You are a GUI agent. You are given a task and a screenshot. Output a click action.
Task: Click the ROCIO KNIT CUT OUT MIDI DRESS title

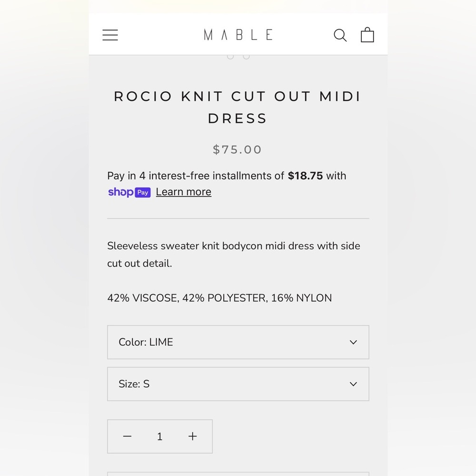pyautogui.click(x=237, y=107)
